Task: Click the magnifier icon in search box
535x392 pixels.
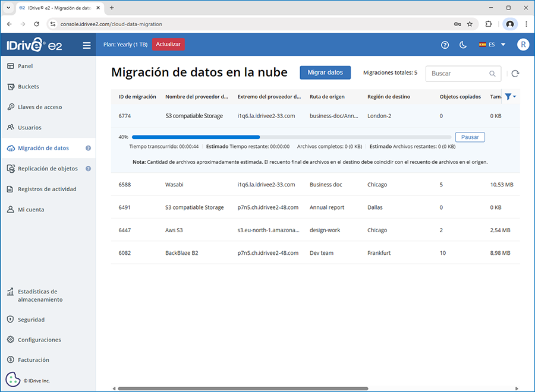Action: pos(492,74)
